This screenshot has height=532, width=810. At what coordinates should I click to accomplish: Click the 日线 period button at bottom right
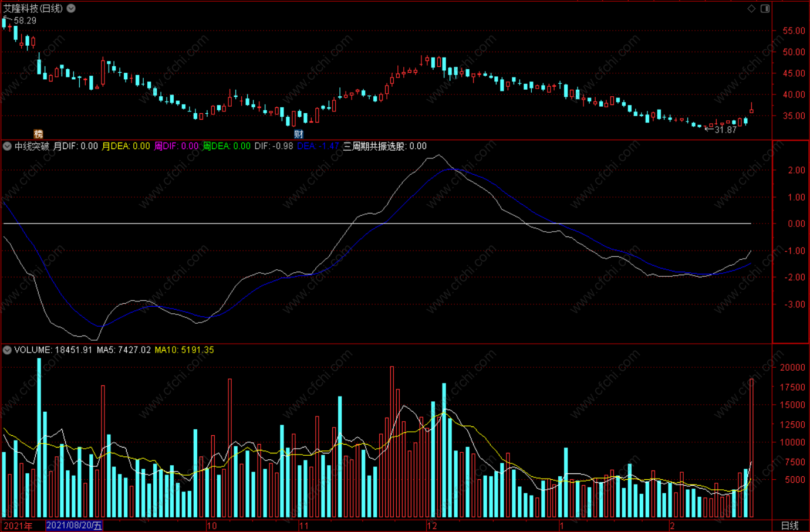click(790, 526)
